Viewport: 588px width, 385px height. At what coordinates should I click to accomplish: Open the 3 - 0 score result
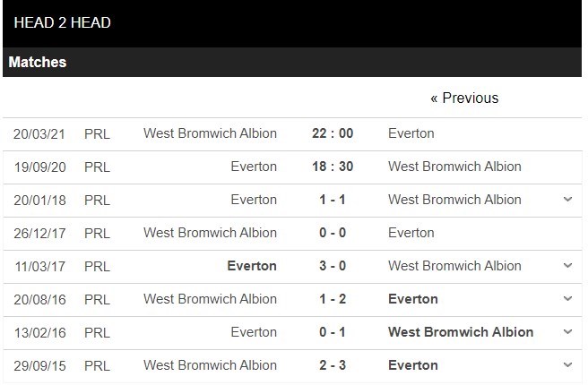coord(333,266)
